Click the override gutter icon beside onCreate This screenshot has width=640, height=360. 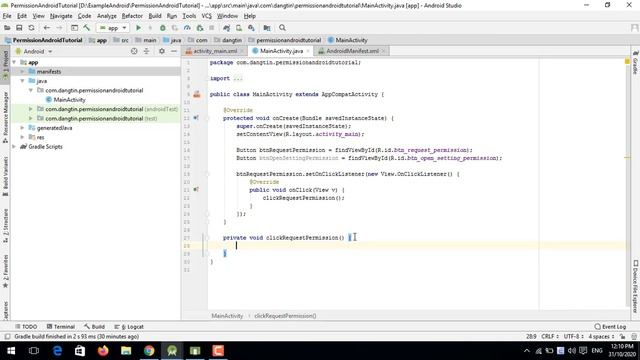[x=196, y=118]
